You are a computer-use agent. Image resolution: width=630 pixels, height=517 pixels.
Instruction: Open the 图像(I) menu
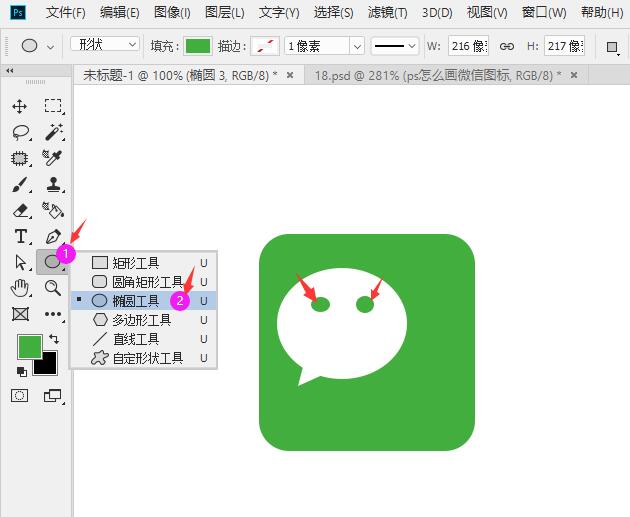click(x=172, y=12)
